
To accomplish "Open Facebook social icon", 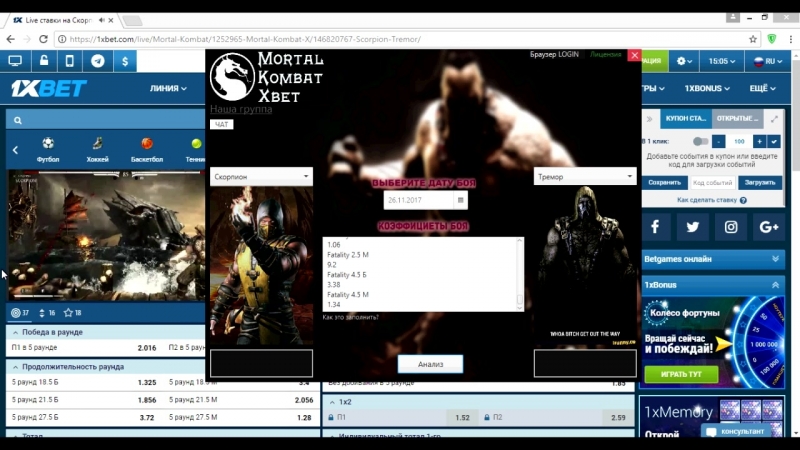I will (x=655, y=227).
